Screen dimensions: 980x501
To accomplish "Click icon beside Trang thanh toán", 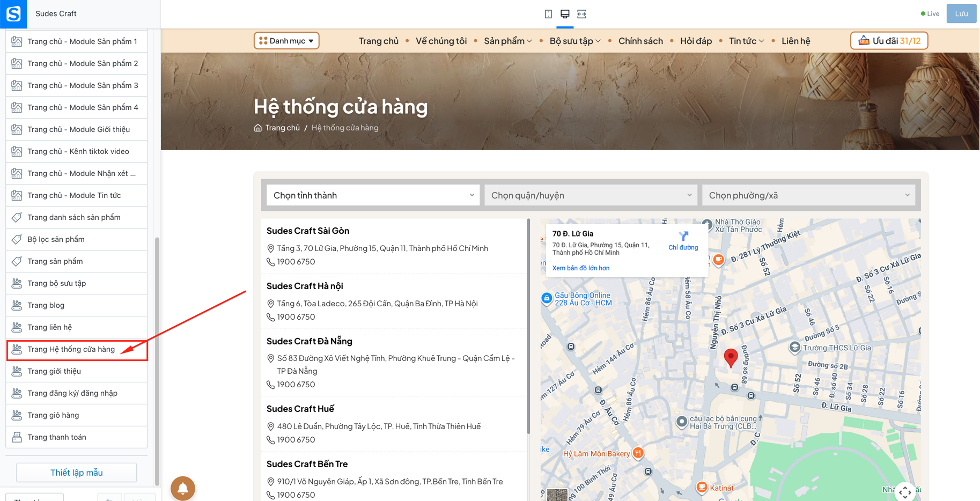I will click(17, 437).
